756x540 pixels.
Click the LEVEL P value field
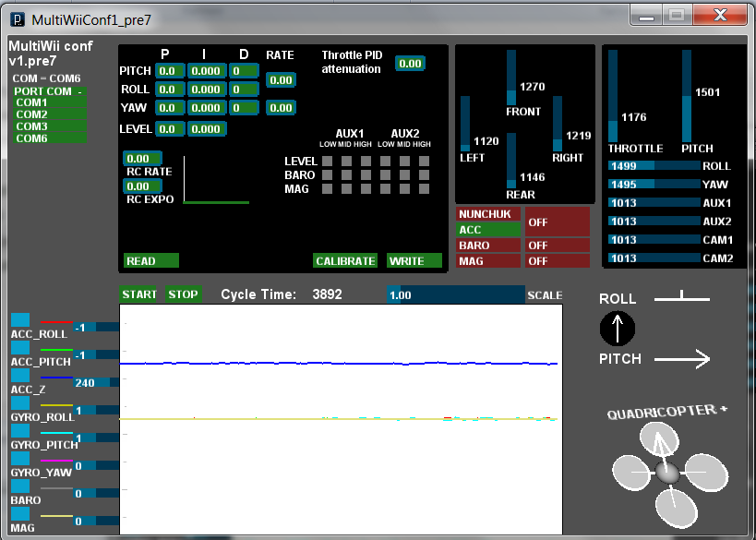pyautogui.click(x=170, y=128)
